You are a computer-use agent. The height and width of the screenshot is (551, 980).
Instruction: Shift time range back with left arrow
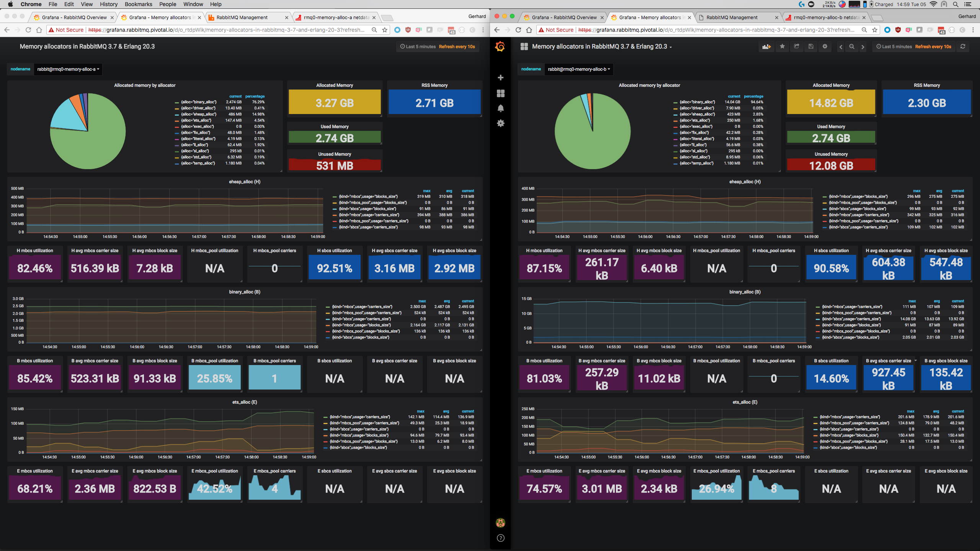(x=841, y=47)
